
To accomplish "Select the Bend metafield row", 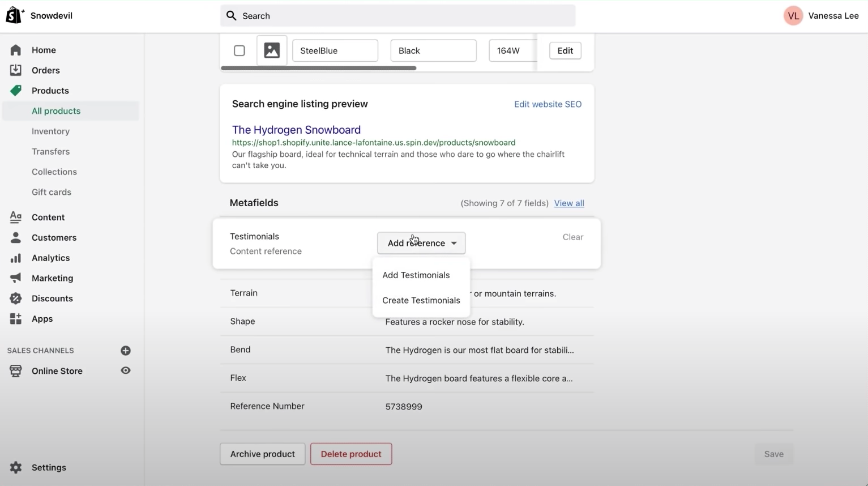I will click(407, 350).
